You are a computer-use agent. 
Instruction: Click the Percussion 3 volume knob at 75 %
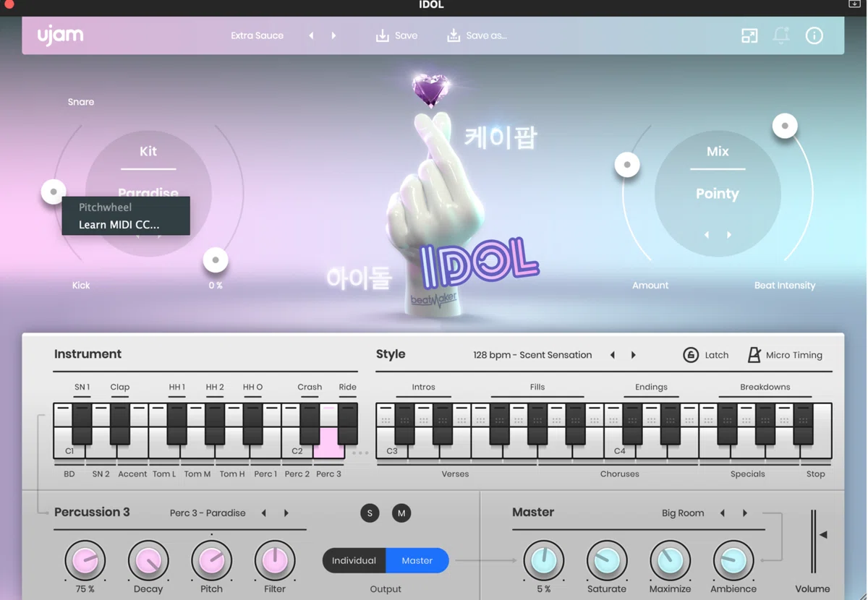click(x=85, y=560)
